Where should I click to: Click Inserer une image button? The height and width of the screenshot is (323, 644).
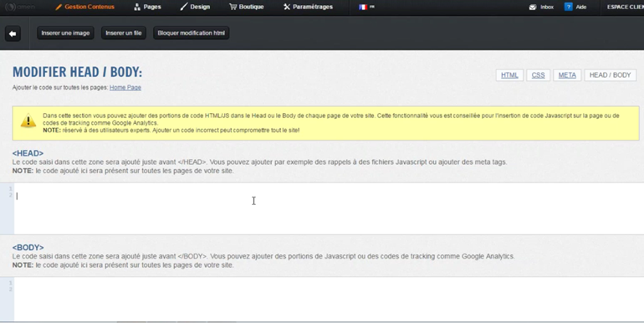tap(65, 33)
